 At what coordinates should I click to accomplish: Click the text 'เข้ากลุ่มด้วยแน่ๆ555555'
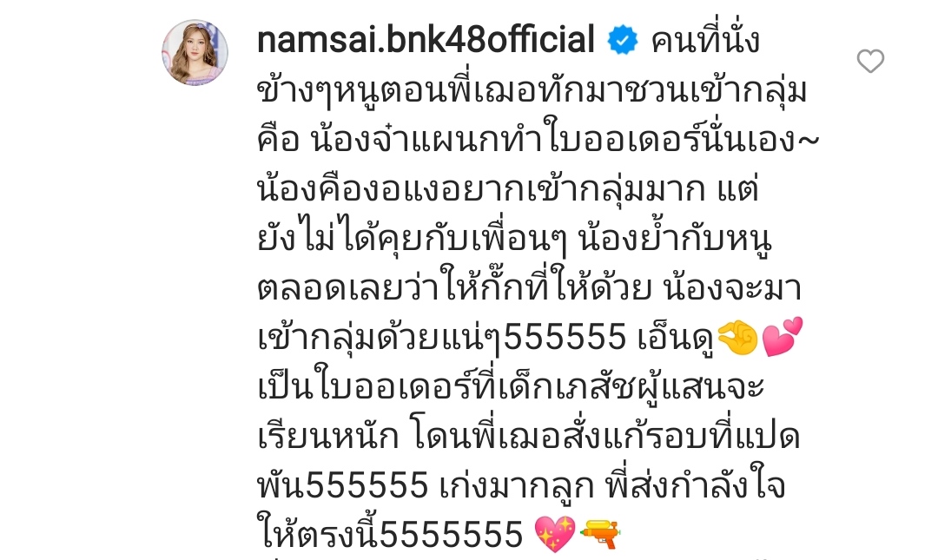pyautogui.click(x=441, y=338)
